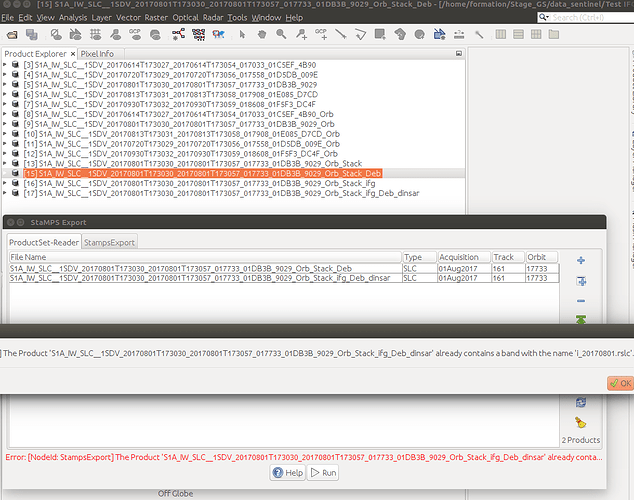The width and height of the screenshot is (634, 500).
Task: Switch to the StampsExport tab
Action: point(109,243)
